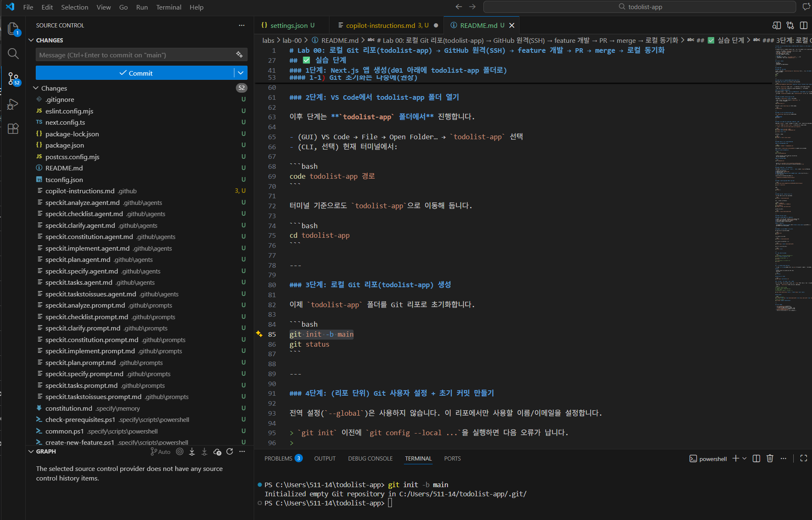Refresh the source control graph

pyautogui.click(x=230, y=452)
